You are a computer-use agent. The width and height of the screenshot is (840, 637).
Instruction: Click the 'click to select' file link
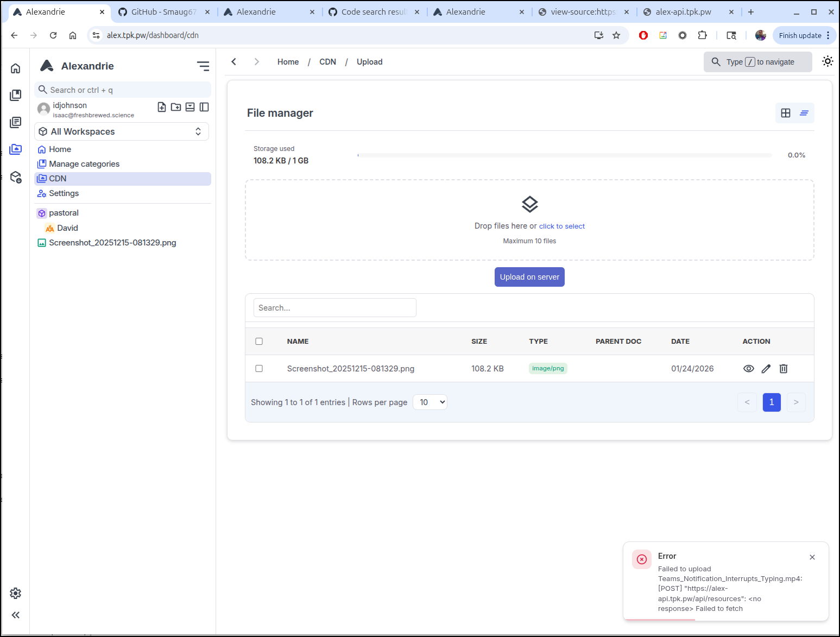click(561, 226)
